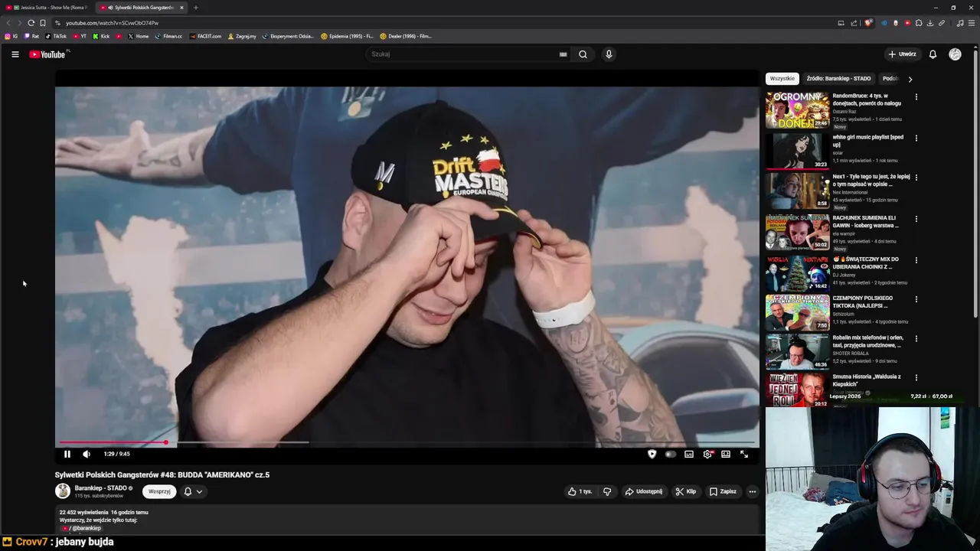Open Barankiep channel avatar
Screen dimensions: 980x551
tap(63, 491)
